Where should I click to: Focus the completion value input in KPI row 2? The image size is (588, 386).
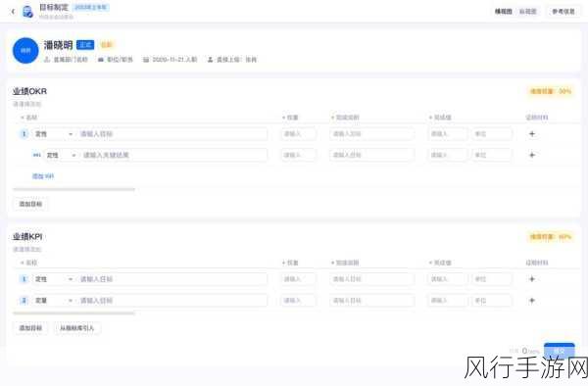[448, 300]
